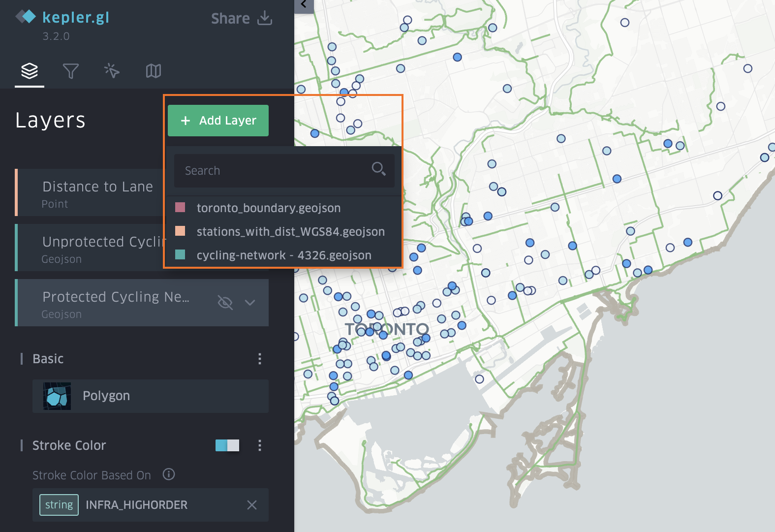Collapse Protected Cycling Network layer settings

pyautogui.click(x=250, y=303)
